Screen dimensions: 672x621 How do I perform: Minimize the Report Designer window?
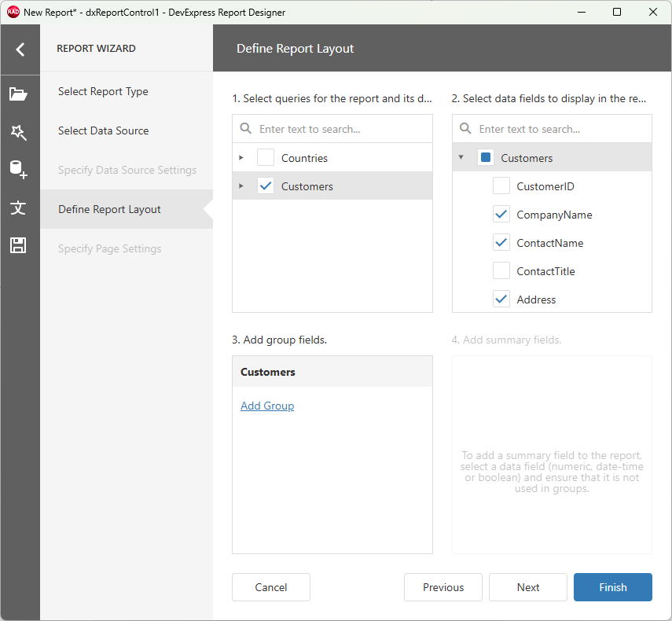point(582,12)
